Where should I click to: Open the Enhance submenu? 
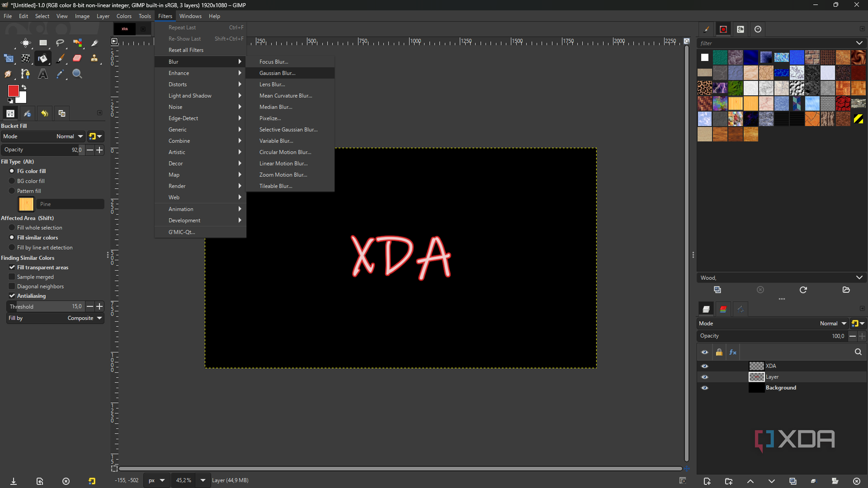200,73
